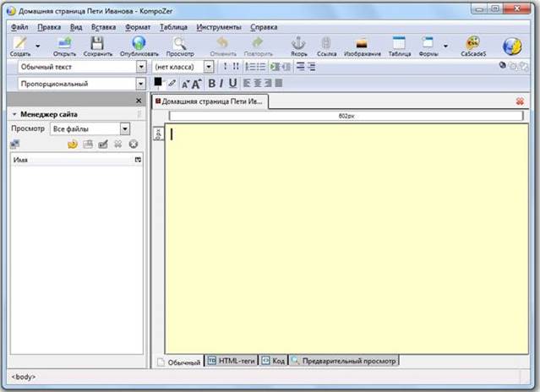Align text right
The image size is (540, 392).
pos(268,83)
